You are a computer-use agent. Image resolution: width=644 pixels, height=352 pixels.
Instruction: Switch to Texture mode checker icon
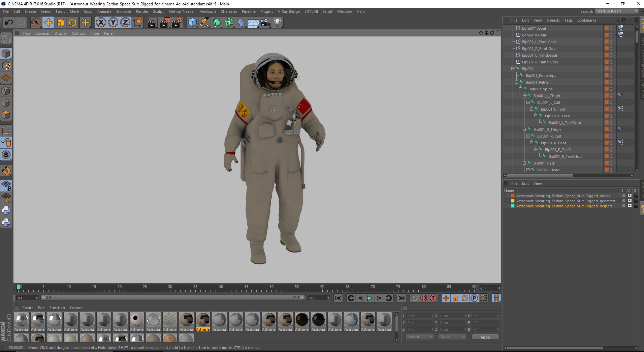[x=6, y=66]
